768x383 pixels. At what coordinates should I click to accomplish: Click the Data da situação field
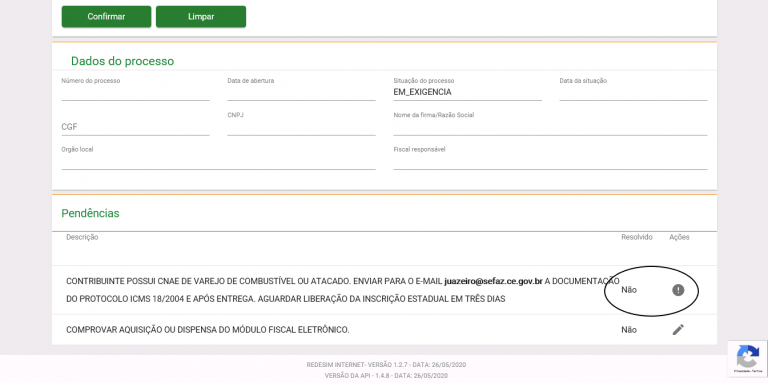click(633, 93)
